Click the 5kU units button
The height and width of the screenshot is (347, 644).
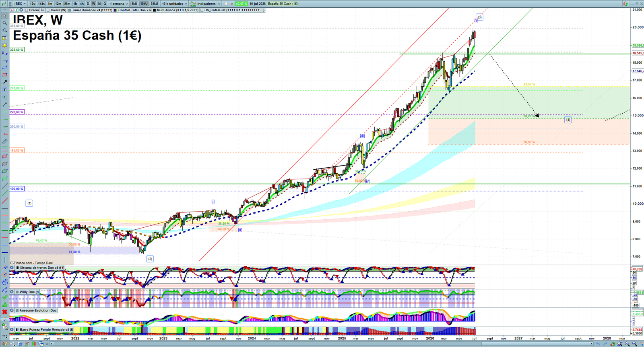134,4
